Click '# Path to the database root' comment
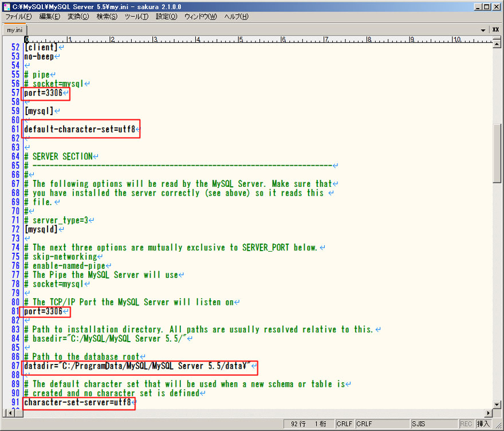This screenshot has width=504, height=431. (x=82, y=356)
